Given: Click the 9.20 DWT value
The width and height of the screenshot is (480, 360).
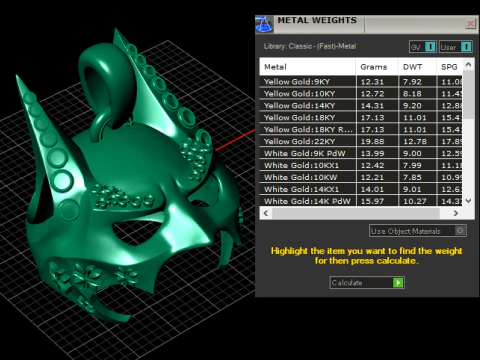Looking at the screenshot, I should [x=412, y=106].
